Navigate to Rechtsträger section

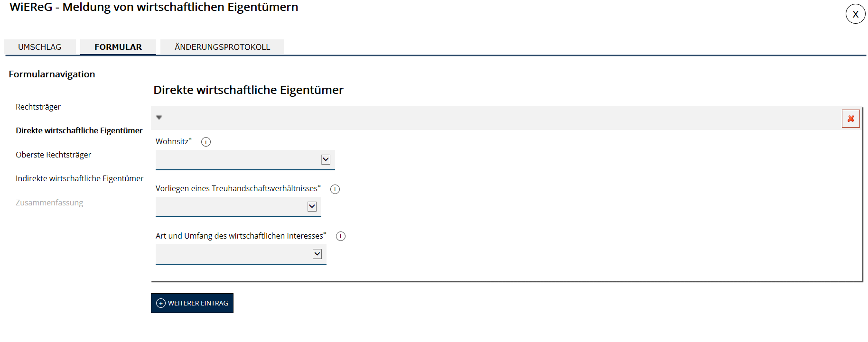tap(38, 107)
